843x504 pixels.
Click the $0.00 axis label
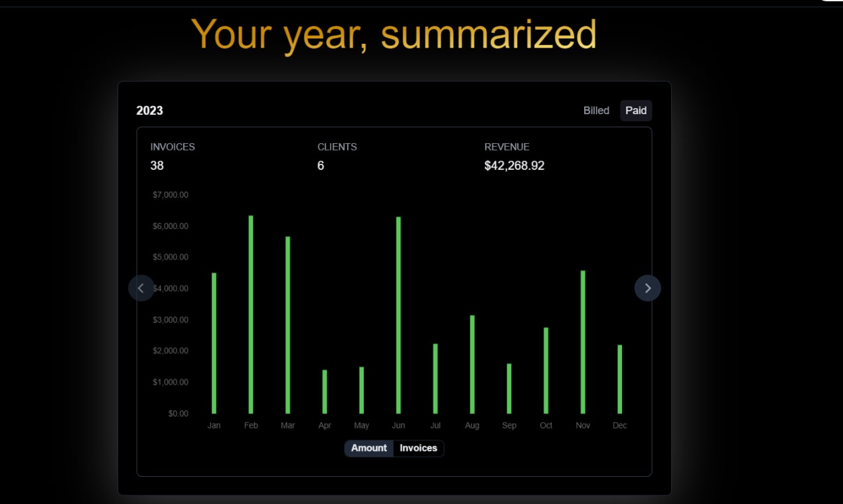[x=178, y=414]
